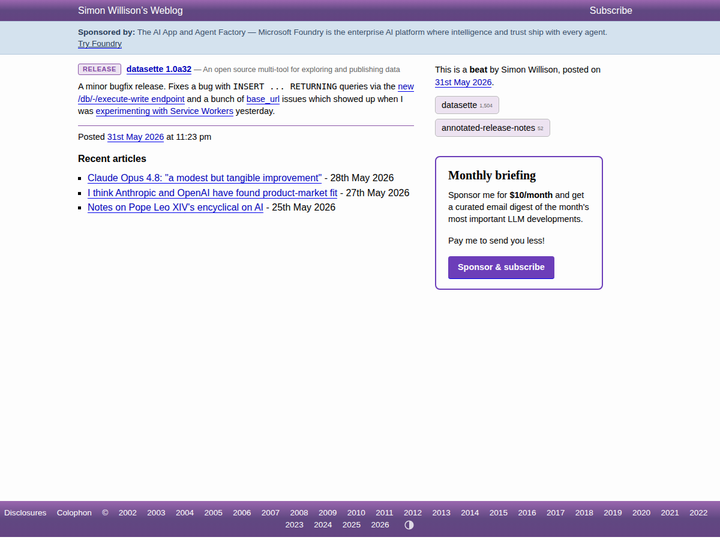Open the datasette 1.0a32 release link

(158, 69)
